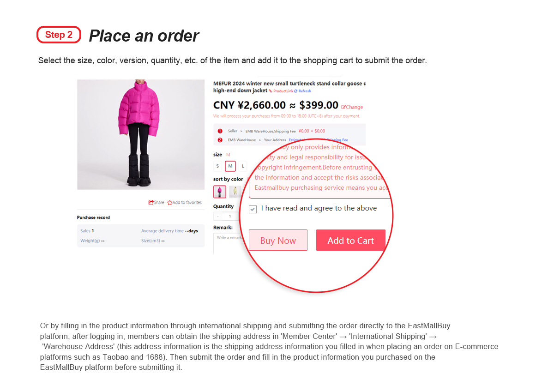Click the Add to Cart button
Viewport: 554px width, 392px height.
351,240
